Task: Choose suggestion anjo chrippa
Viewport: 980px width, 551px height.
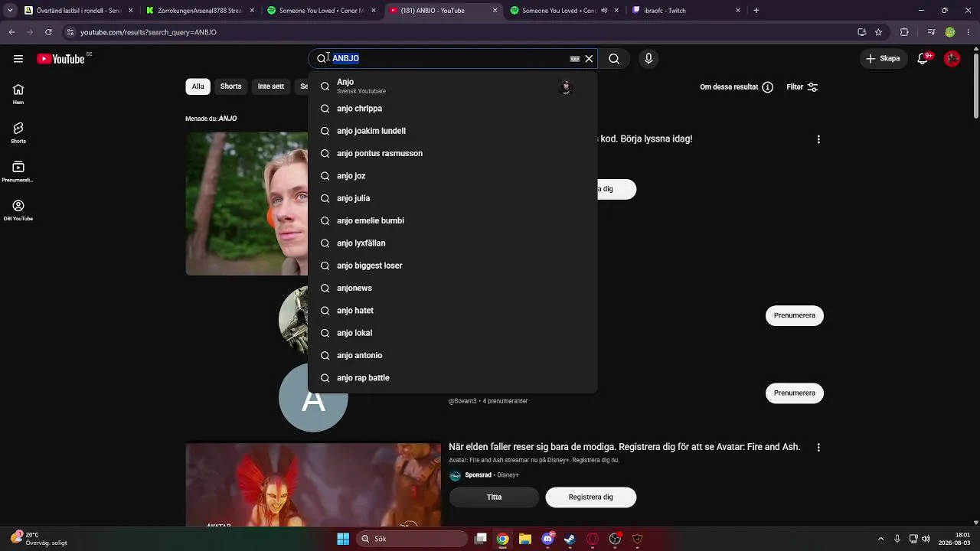Action: 452,109
